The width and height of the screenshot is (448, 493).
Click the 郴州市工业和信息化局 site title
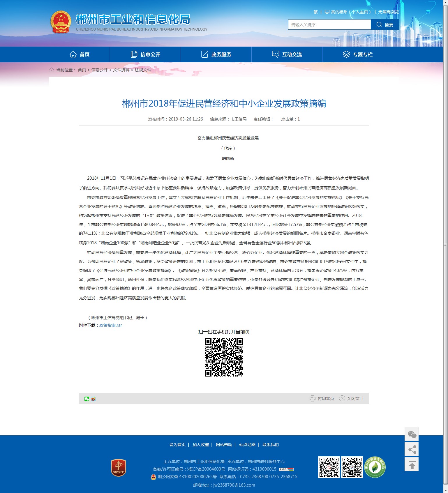(133, 19)
